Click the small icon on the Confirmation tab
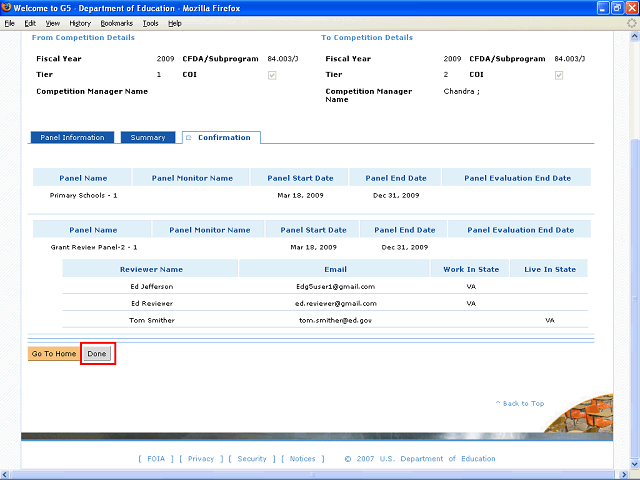This screenshot has width=640, height=480. [188, 137]
